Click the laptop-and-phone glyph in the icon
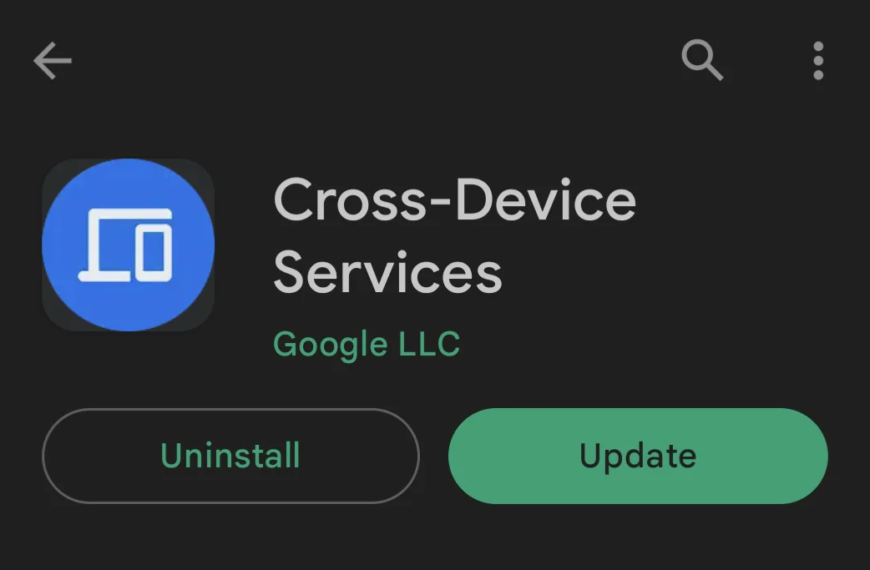Screen dimensions: 870x570 coord(125,245)
